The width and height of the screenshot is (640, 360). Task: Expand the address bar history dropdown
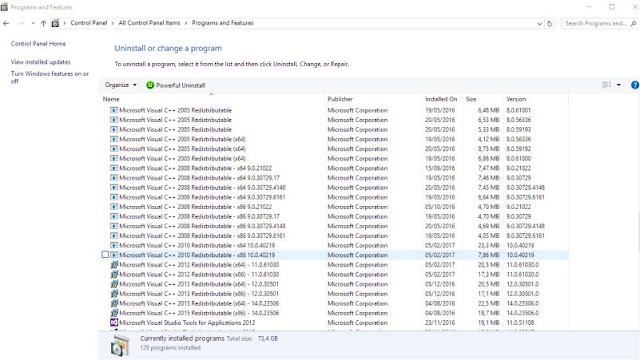point(539,24)
